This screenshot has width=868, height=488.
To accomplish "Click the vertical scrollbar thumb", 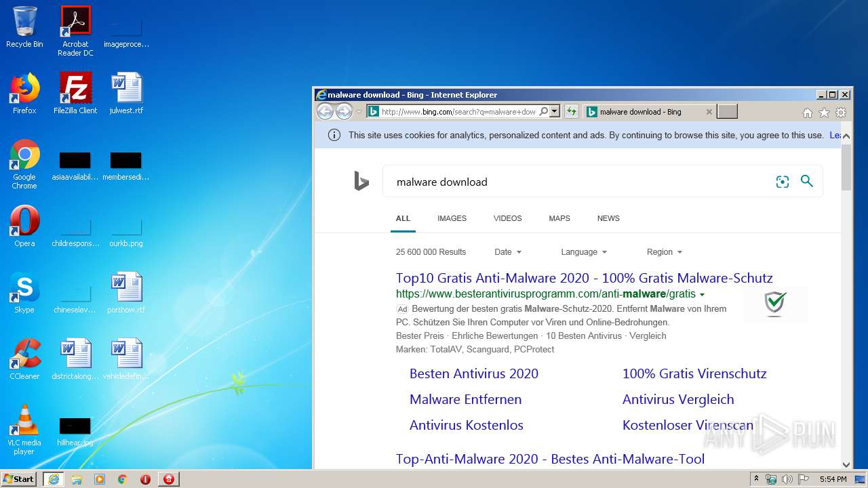I will 846,166.
